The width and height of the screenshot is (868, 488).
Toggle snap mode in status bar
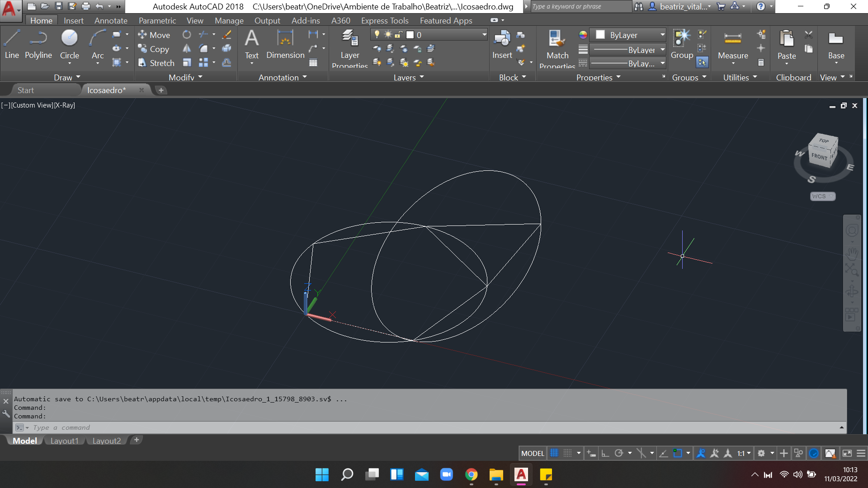click(x=568, y=453)
